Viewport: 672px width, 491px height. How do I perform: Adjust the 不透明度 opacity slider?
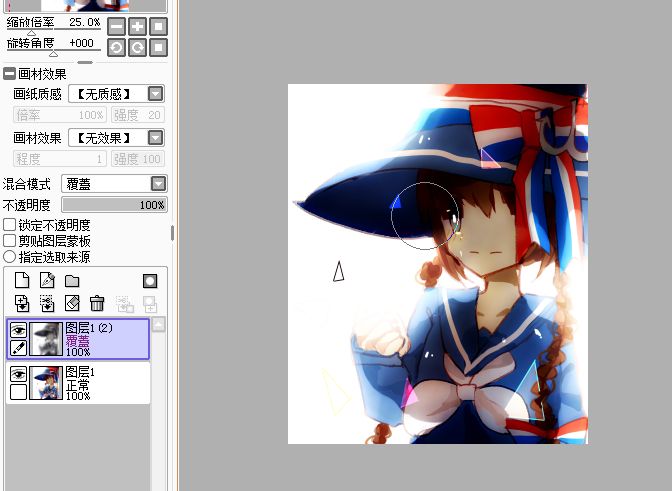(114, 205)
